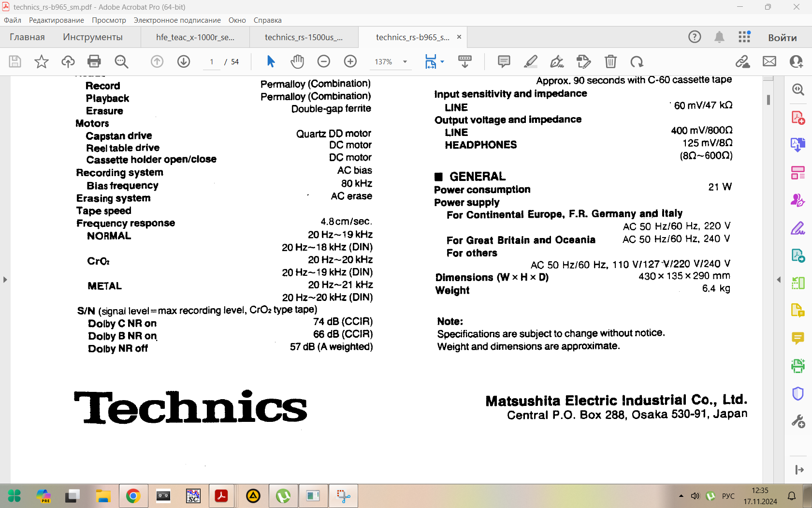
Task: Add document to starred favorites
Action: click(x=42, y=61)
